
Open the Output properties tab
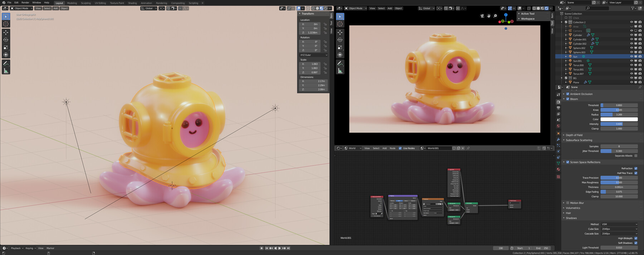click(558, 108)
